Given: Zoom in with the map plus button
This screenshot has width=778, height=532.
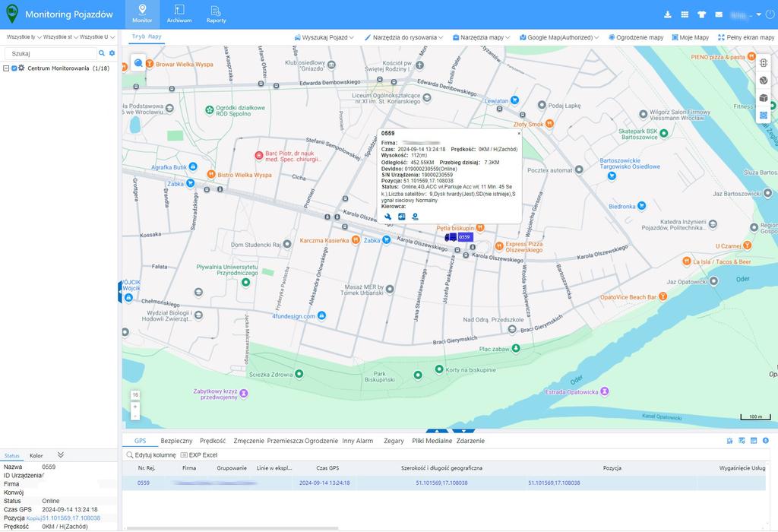Looking at the screenshot, I should pyautogui.click(x=135, y=407).
